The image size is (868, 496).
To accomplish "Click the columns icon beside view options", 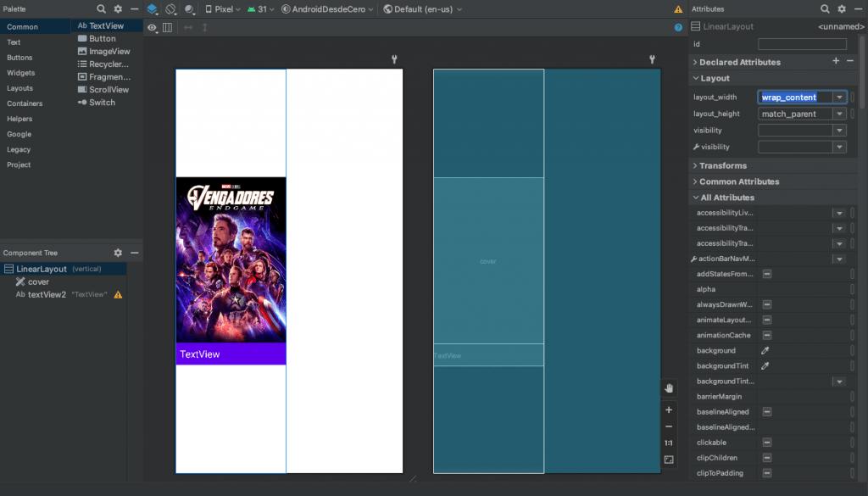I will point(167,27).
